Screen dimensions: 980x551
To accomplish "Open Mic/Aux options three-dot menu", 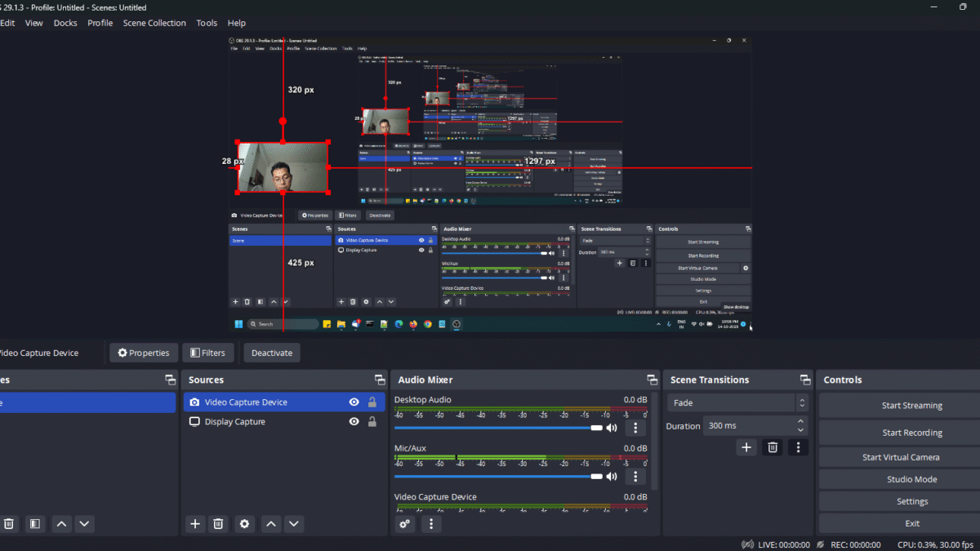I will coord(635,476).
